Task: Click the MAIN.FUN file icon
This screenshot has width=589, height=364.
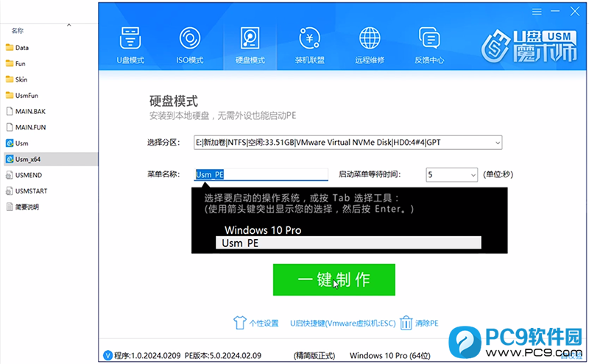Action: coord(10,128)
